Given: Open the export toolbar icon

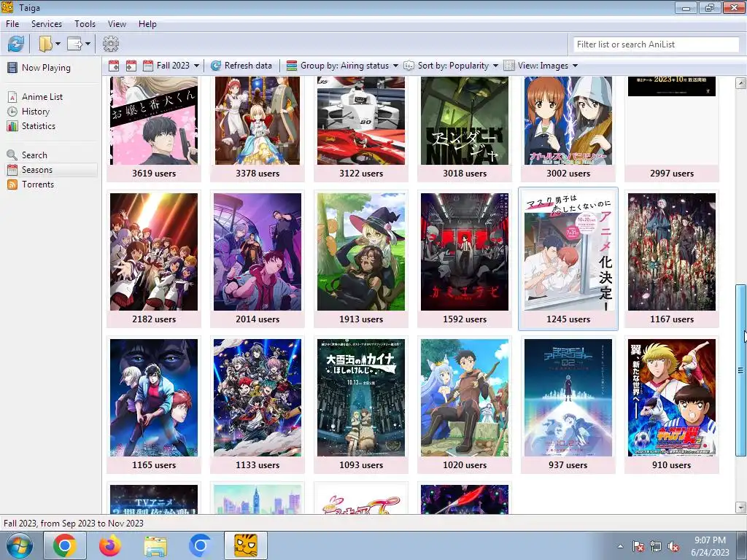Looking at the screenshot, I should pyautogui.click(x=75, y=44).
